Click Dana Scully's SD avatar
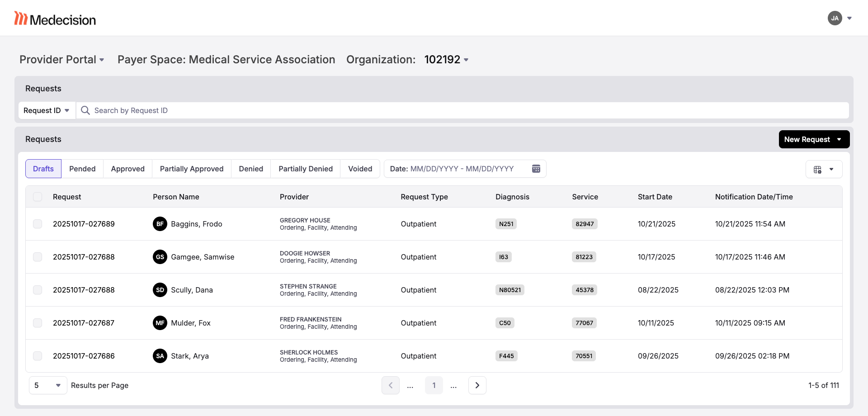Screen dimensions: 868x416 [160, 290]
